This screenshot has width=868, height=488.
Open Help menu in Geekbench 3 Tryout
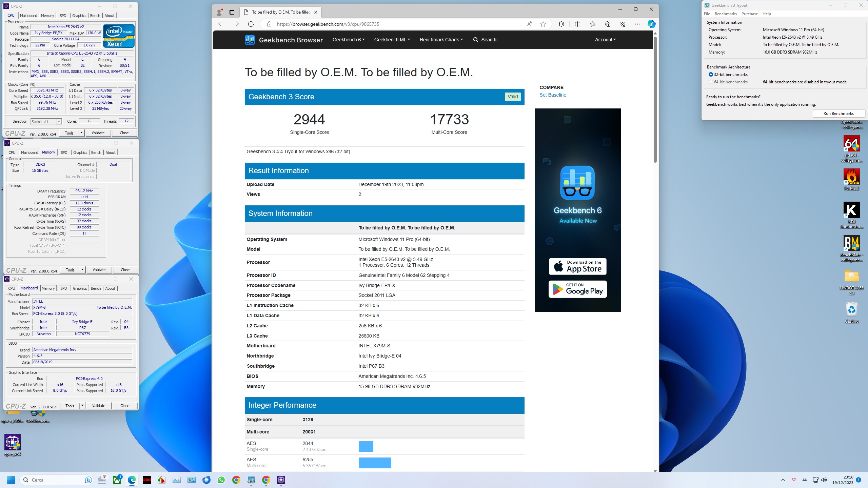tap(766, 14)
